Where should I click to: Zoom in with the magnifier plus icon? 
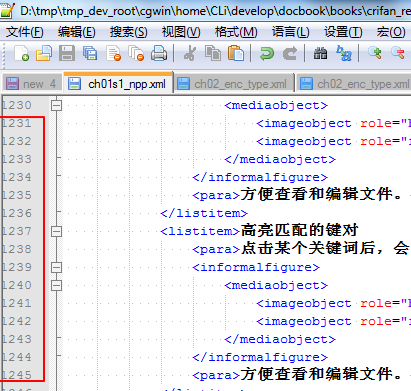pyautogui.click(x=375, y=53)
